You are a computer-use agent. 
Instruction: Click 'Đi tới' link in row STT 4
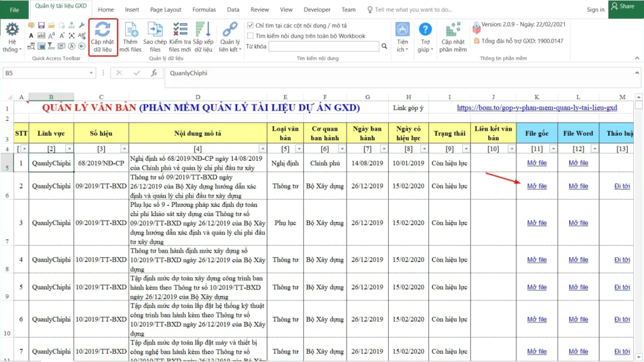[x=622, y=260]
